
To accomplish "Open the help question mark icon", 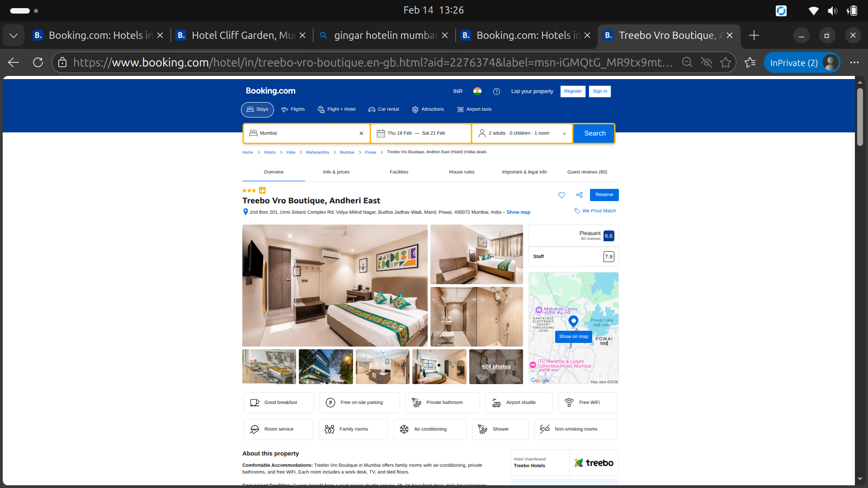I will pyautogui.click(x=496, y=91).
